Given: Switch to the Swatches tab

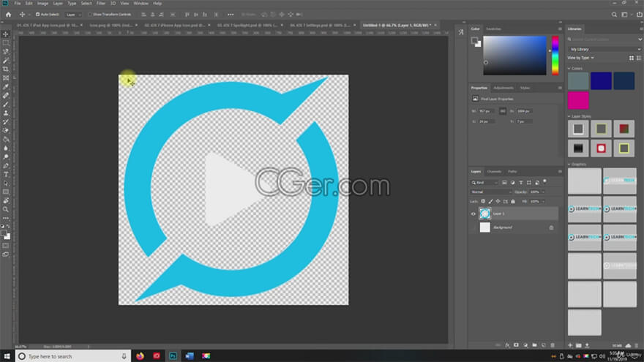Looking at the screenshot, I should [494, 29].
